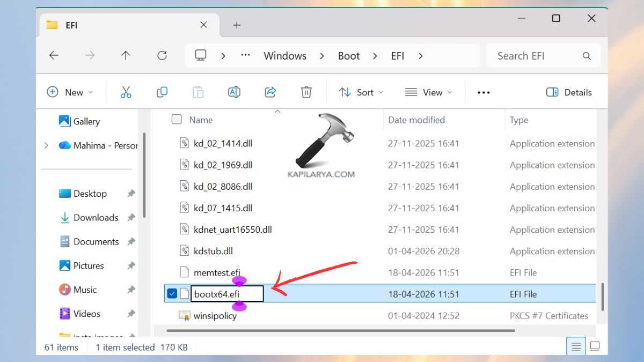Open the Details pane

click(x=569, y=92)
